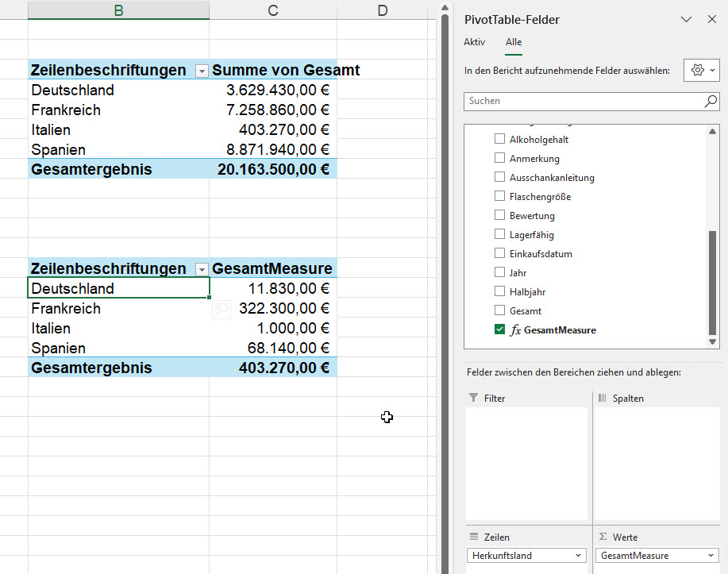Screen dimensions: 728x574
Task: Expand the Herkunftsland field dropdown in Zeilen
Action: 578,556
